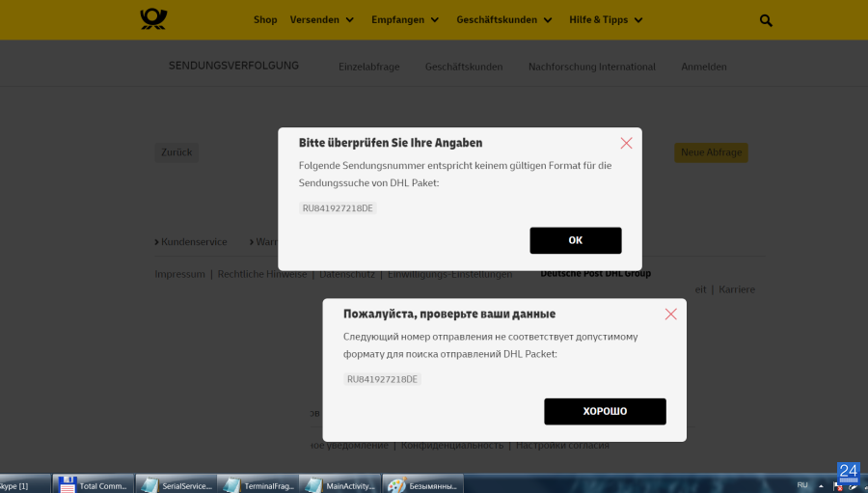
Task: Select tracking number in German dialog
Action: (338, 208)
